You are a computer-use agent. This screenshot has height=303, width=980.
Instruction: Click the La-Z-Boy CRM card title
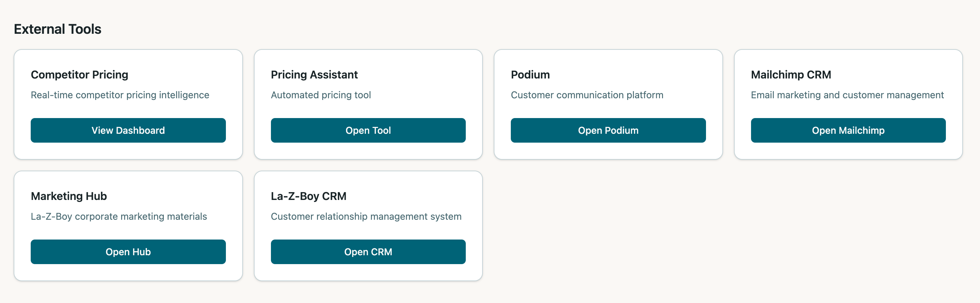[308, 196]
